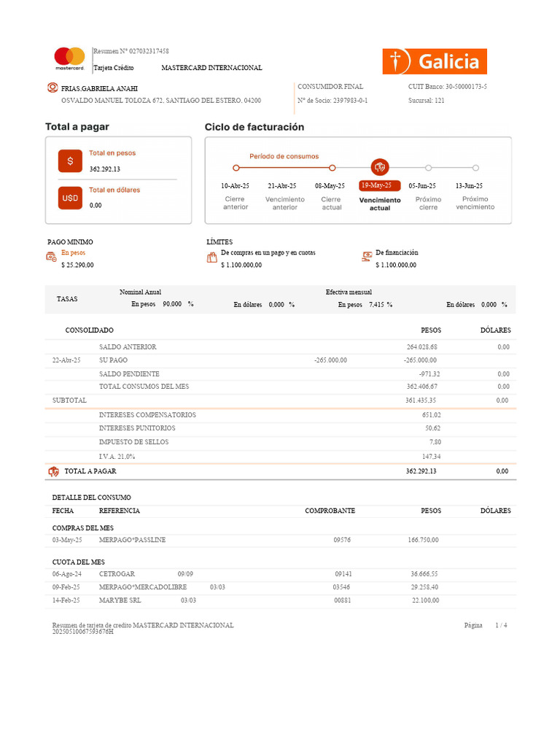Screen dimensions: 560x747
Task: Click the SU PAGO row label
Action: pos(113,360)
